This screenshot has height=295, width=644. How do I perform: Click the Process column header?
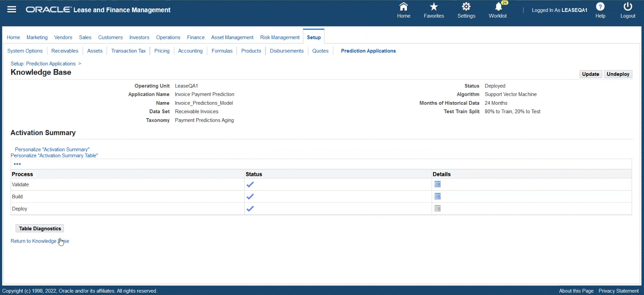pos(22,174)
